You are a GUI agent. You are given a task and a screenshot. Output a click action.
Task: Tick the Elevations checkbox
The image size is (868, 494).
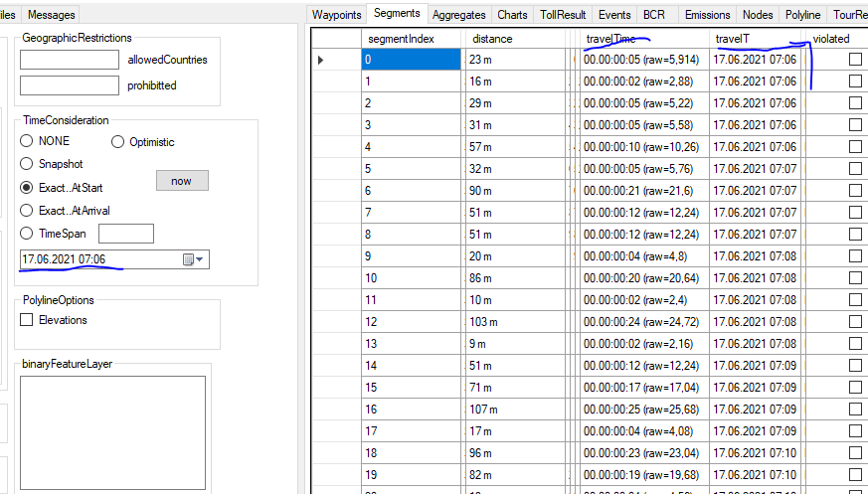[x=27, y=320]
